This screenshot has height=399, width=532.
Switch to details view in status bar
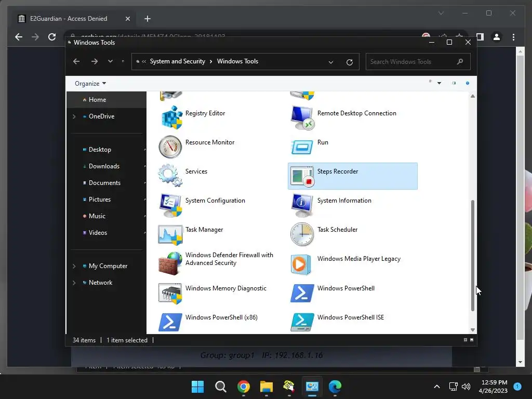tap(465, 340)
